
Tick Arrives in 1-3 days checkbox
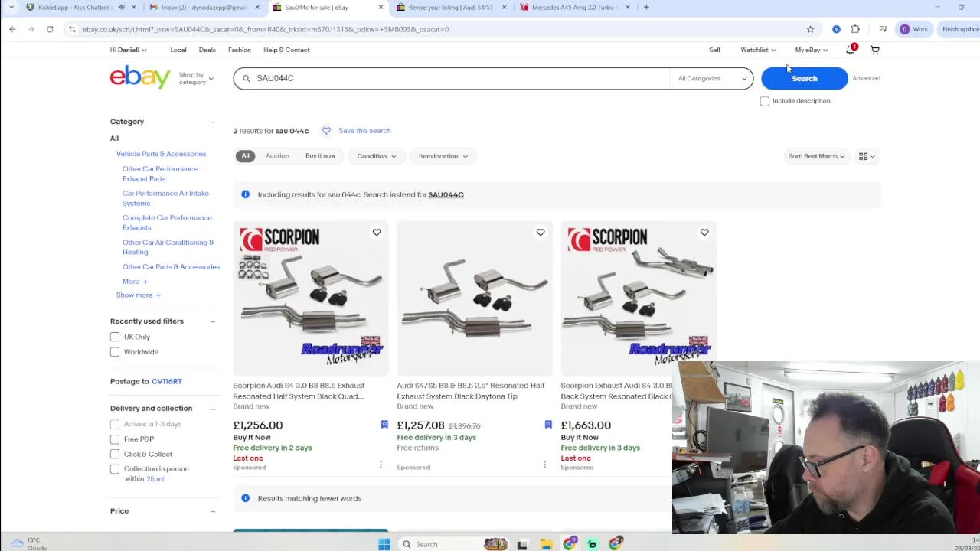(115, 424)
